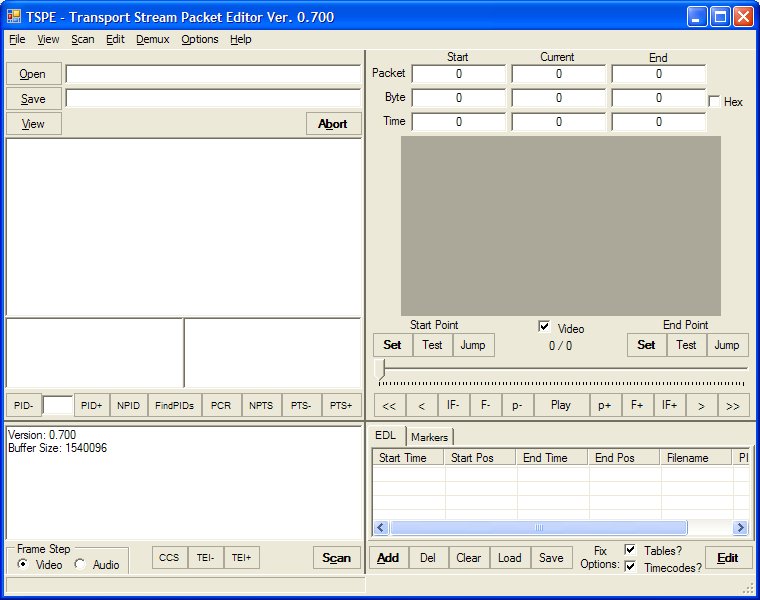The height and width of the screenshot is (600, 760).
Task: Click the Packet Current value field
Action: click(558, 74)
